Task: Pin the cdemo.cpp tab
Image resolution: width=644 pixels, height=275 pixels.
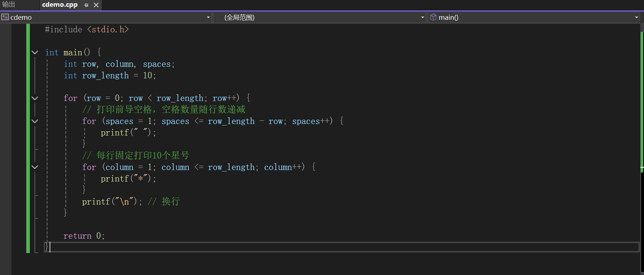Action: click(x=86, y=5)
